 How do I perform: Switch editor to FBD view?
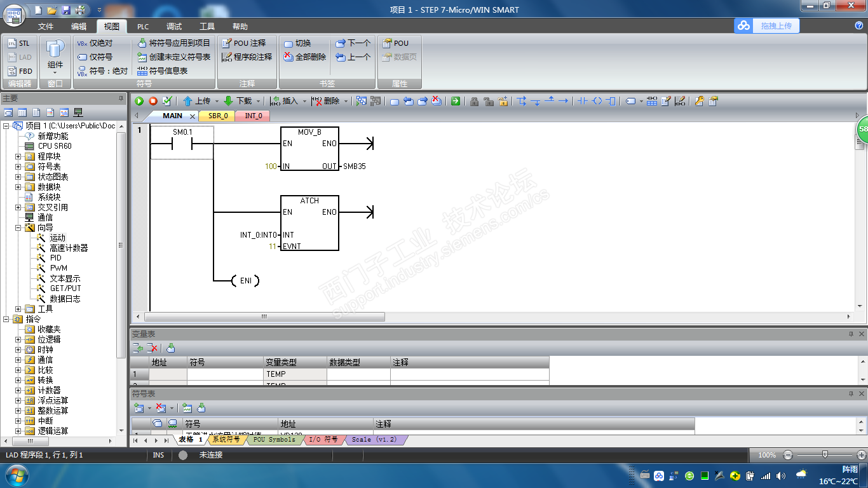[19, 71]
